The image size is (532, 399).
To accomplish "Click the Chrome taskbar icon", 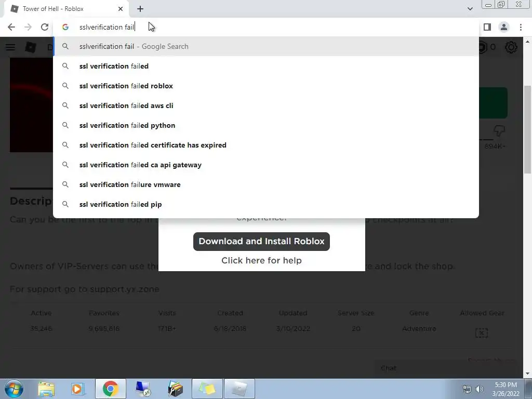I will click(110, 389).
